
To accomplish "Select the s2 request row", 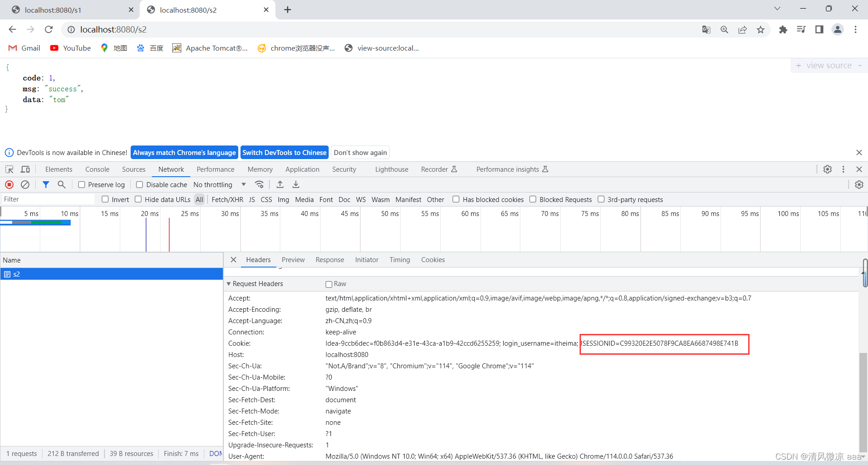I will click(112, 274).
